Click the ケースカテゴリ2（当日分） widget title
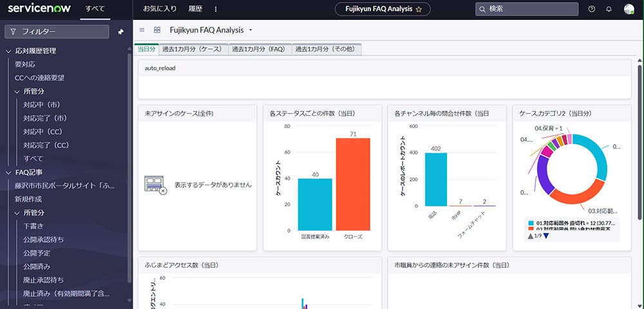 [x=555, y=113]
